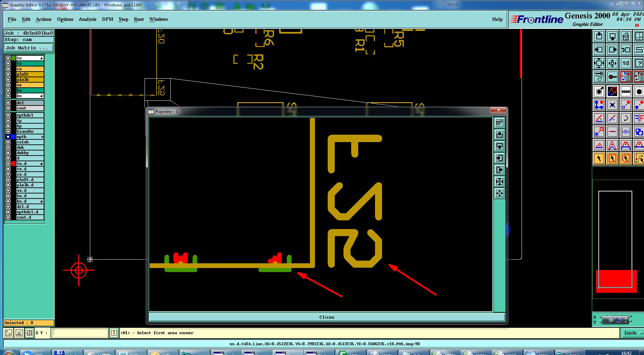Open the tools and palette settings icon

[x=599, y=77]
